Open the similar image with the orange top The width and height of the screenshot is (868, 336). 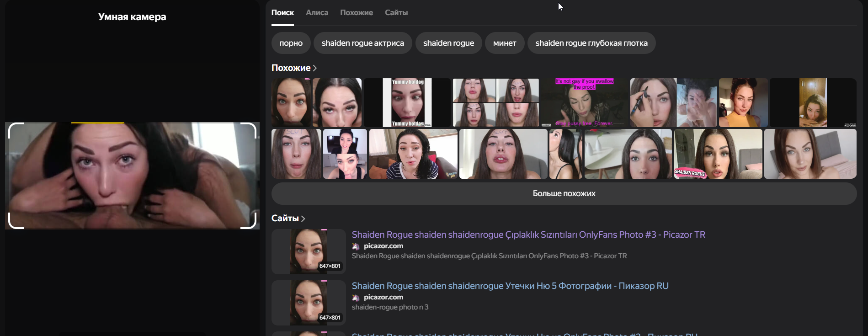[743, 102]
